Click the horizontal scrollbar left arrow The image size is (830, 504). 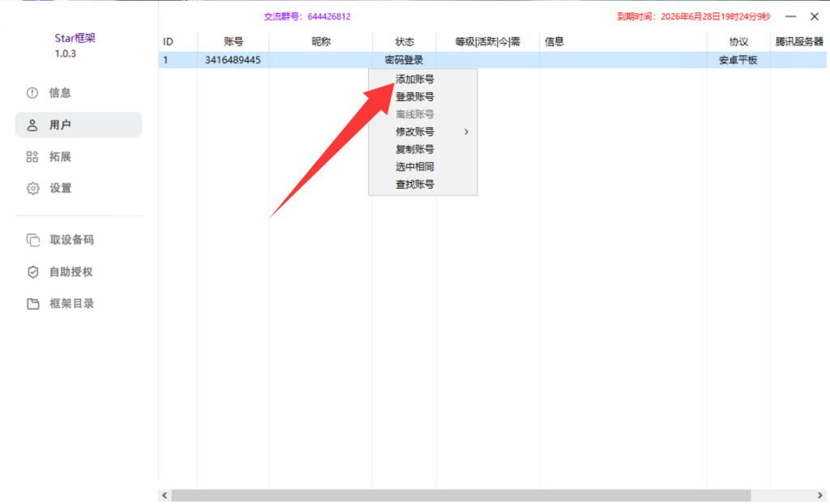165,495
